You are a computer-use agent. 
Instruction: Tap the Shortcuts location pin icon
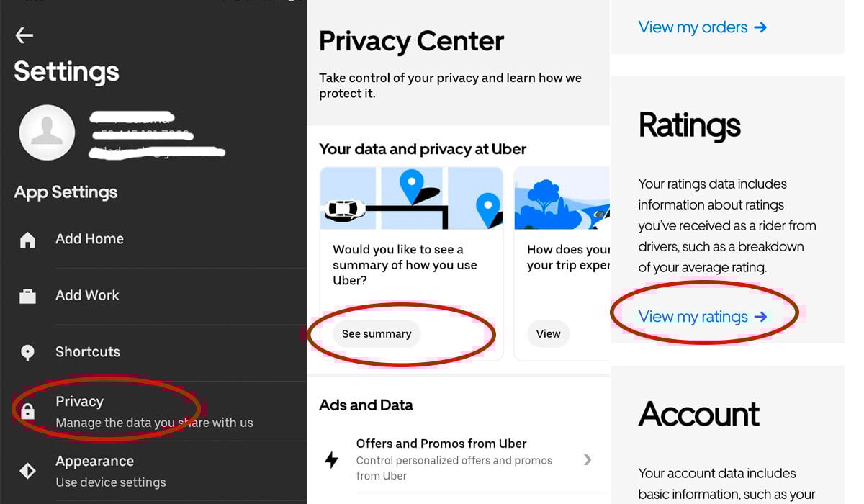click(27, 352)
